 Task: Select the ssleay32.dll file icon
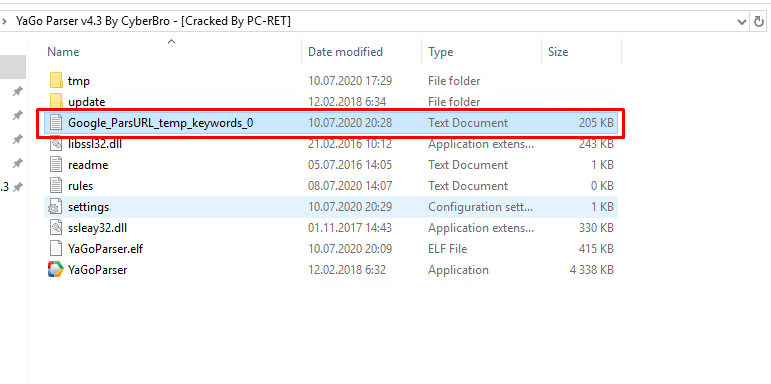pos(56,228)
